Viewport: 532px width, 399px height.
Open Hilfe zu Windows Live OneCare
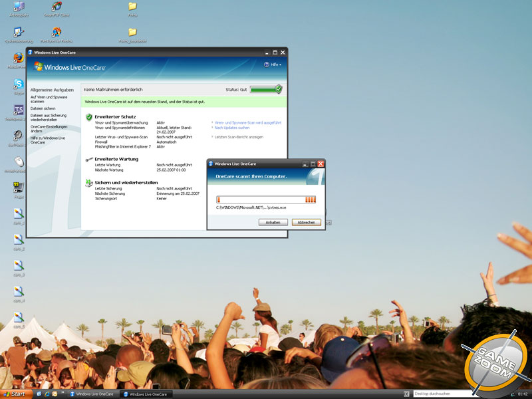[x=47, y=140]
